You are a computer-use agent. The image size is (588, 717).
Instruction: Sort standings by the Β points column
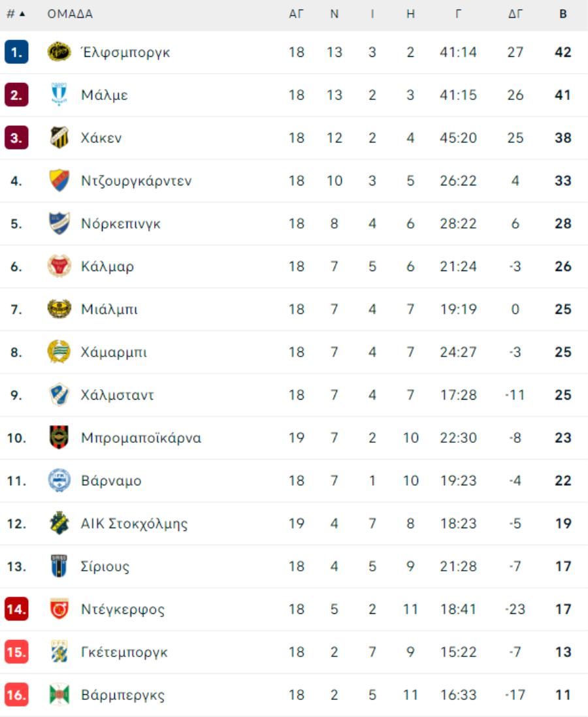pos(563,14)
